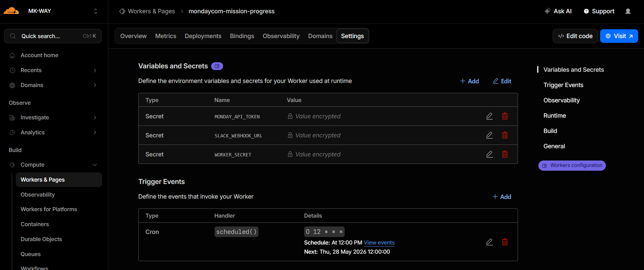The image size is (644, 270).
Task: Jump to Trigger Events section
Action: click(x=563, y=85)
